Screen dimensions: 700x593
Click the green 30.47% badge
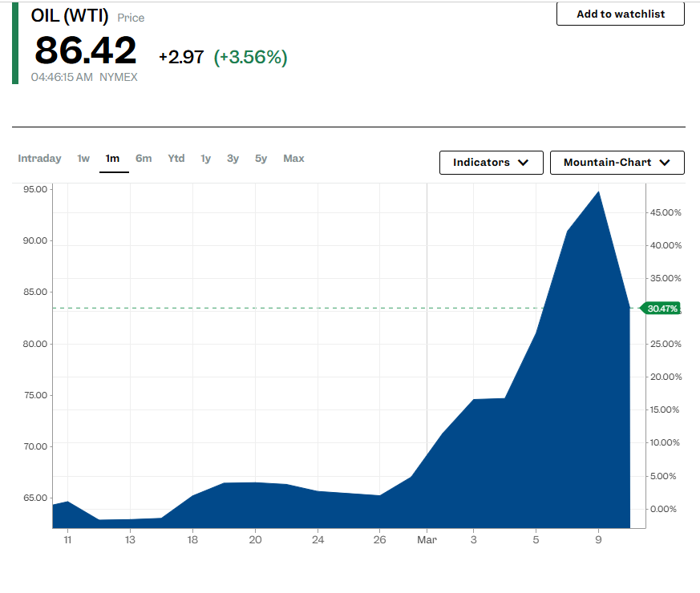pos(661,308)
